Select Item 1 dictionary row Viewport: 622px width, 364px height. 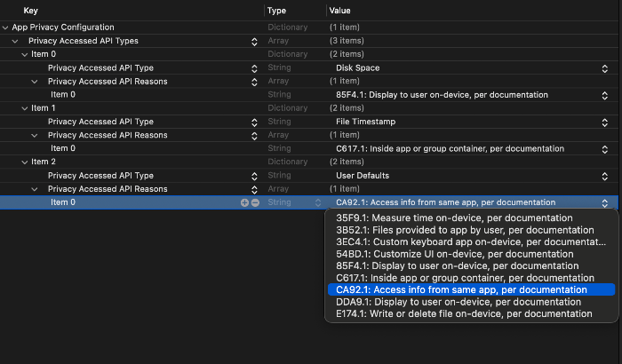tap(44, 107)
